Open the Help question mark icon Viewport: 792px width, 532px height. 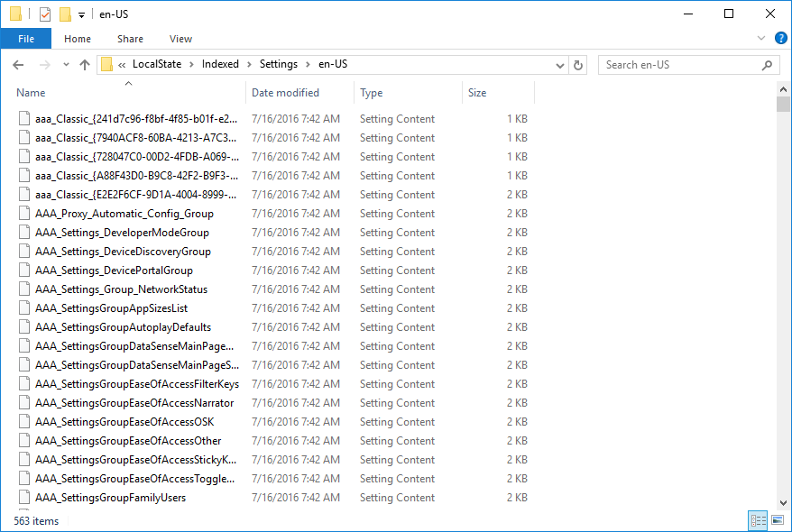tap(780, 39)
